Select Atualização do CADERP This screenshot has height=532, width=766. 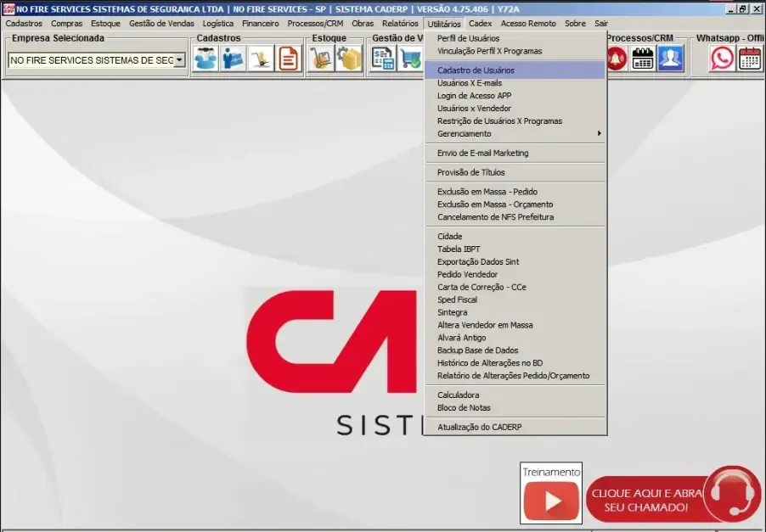click(x=515, y=427)
